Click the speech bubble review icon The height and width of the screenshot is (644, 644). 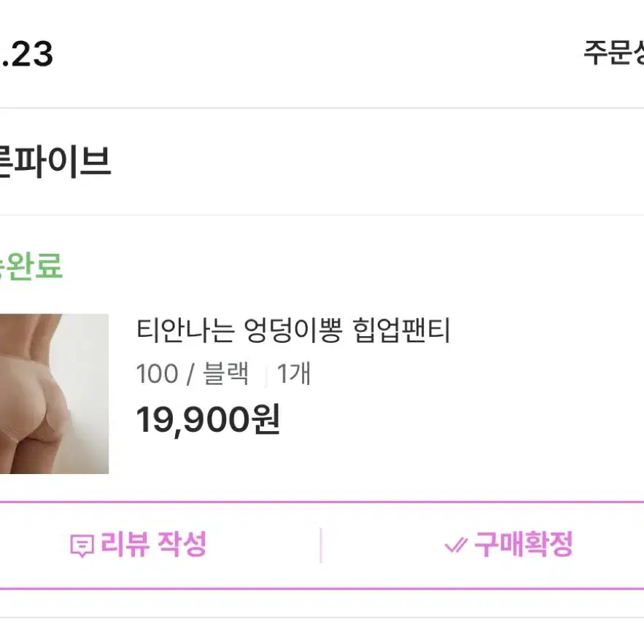(x=82, y=546)
